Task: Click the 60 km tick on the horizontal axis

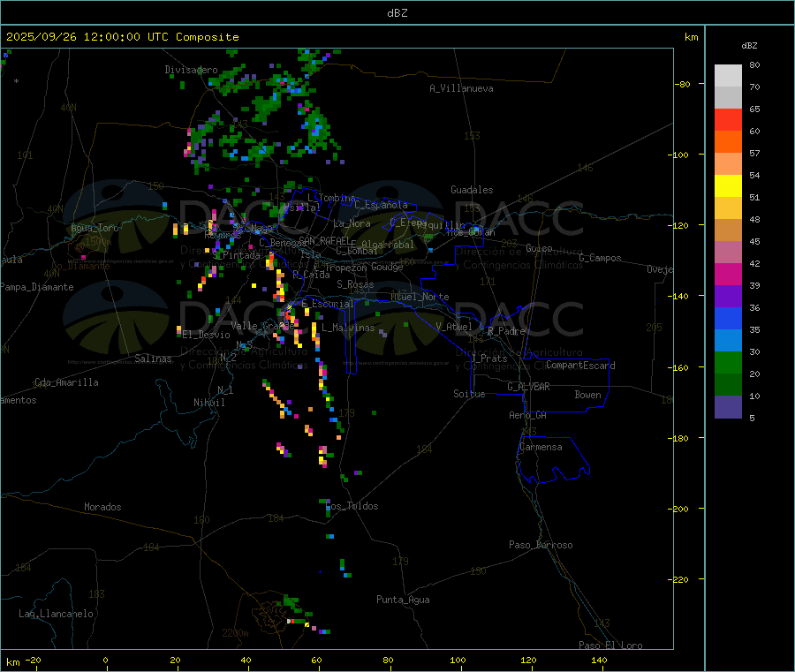Action: click(316, 661)
